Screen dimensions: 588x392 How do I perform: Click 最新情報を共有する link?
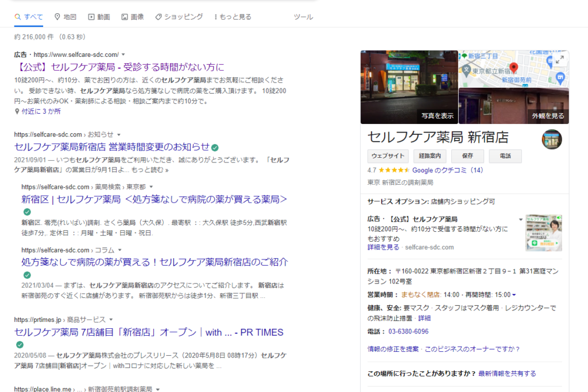click(507, 374)
